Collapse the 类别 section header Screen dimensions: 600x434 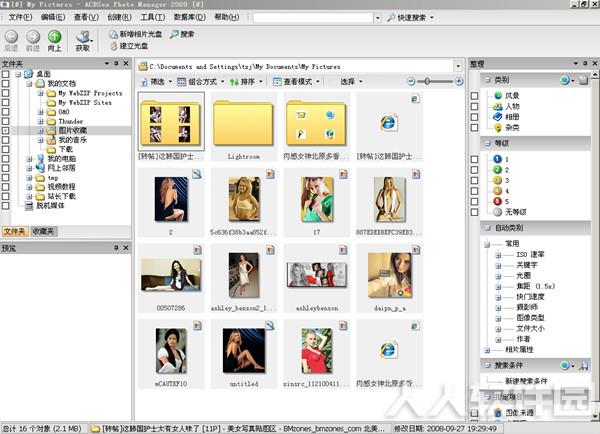(x=488, y=80)
